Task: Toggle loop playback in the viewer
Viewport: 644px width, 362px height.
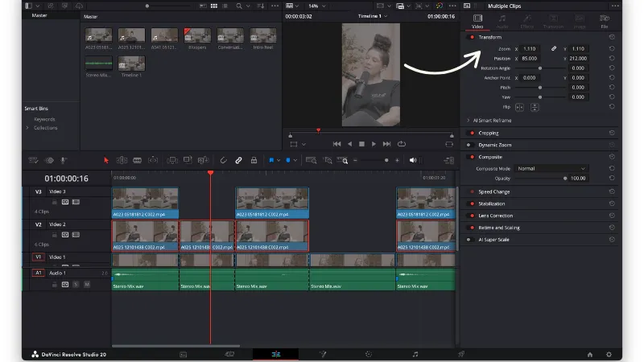Action: click(x=402, y=144)
